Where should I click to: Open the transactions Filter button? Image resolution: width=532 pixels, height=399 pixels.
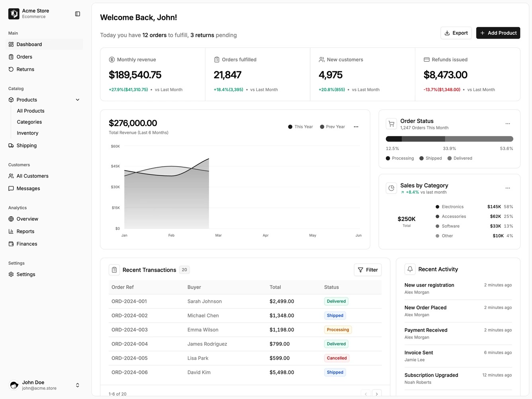click(368, 270)
